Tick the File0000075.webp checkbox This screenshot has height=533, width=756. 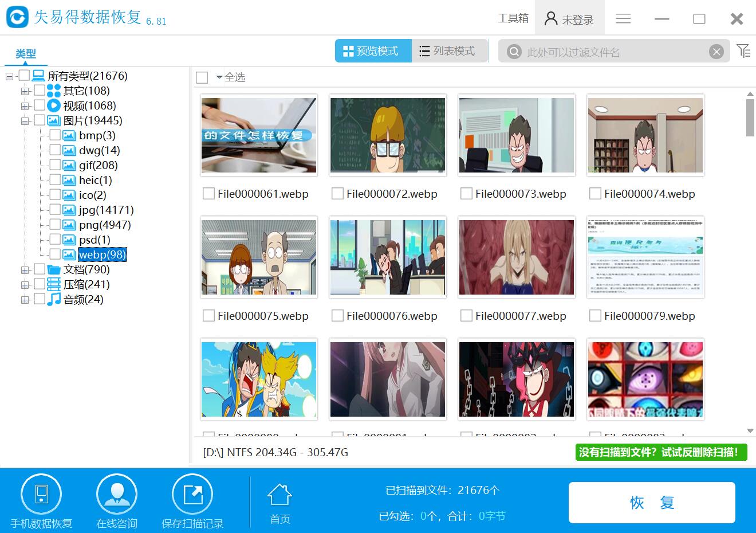[208, 316]
